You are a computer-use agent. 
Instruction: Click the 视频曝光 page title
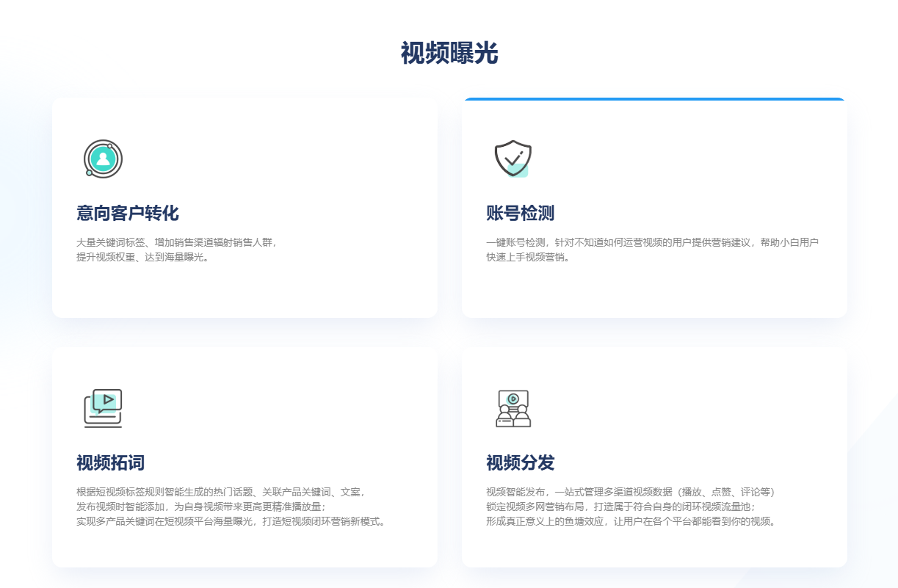pos(449,54)
